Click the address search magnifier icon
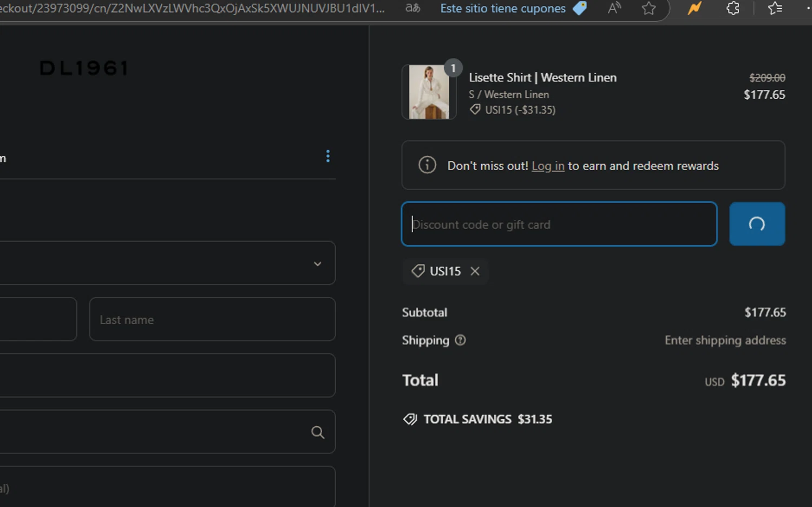This screenshot has height=507, width=812. point(318,432)
